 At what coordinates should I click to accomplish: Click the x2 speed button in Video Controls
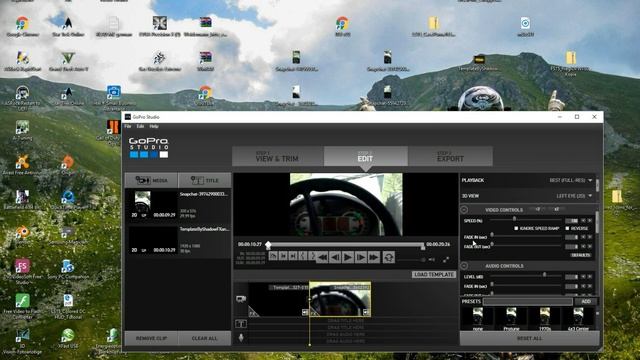[x=556, y=209]
